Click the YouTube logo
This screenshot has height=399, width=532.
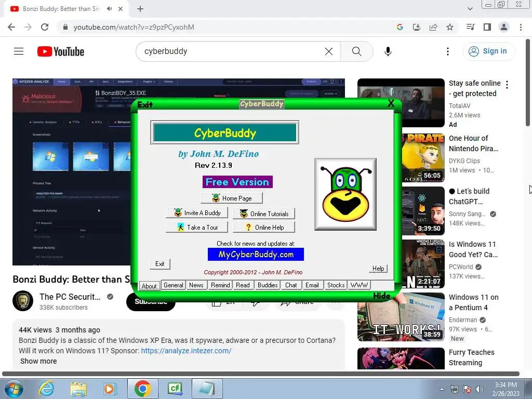[x=61, y=51]
